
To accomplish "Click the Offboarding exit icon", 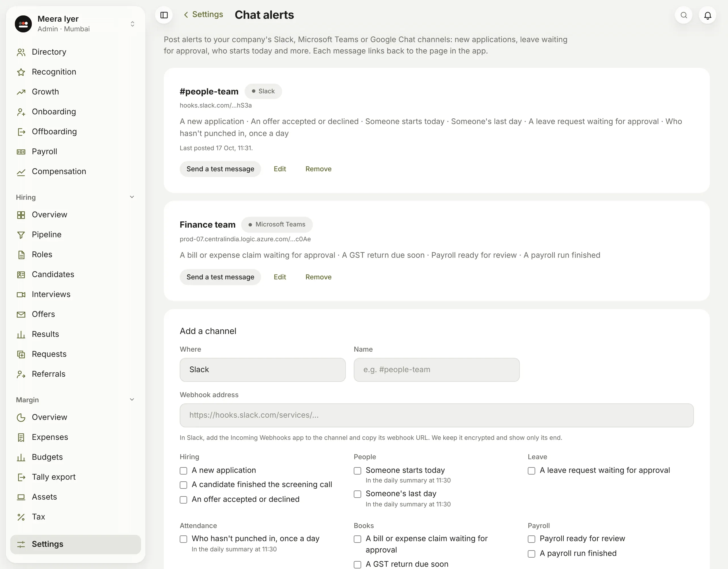I will tap(21, 132).
